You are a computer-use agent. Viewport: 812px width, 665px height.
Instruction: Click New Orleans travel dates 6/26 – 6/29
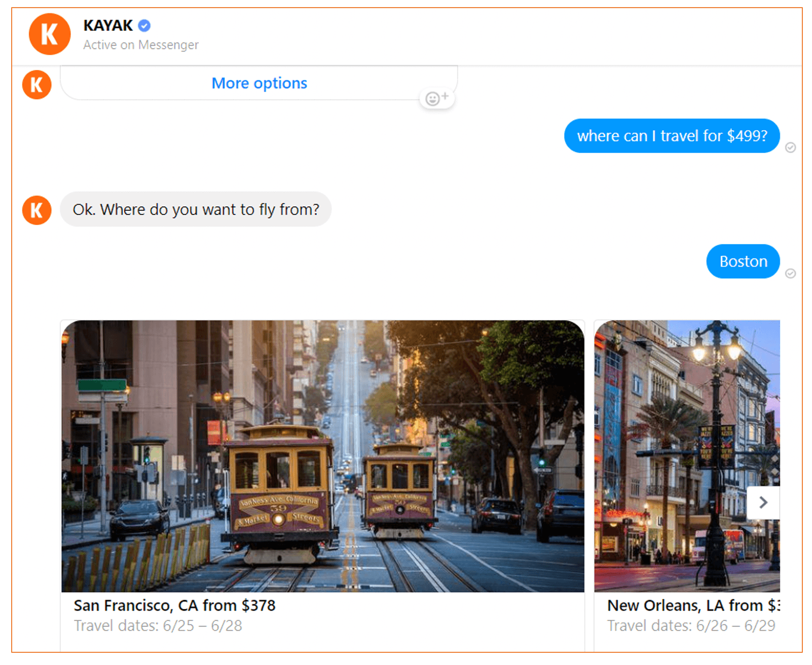(691, 626)
